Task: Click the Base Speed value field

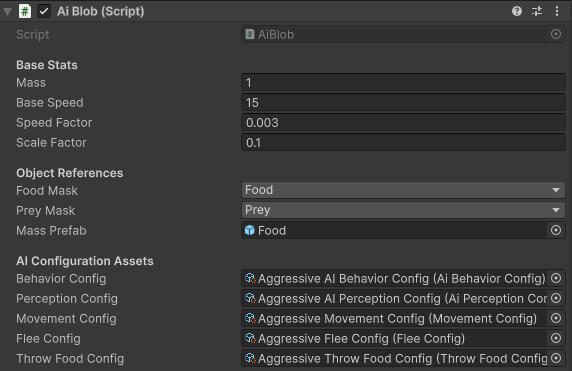Action: coord(403,103)
